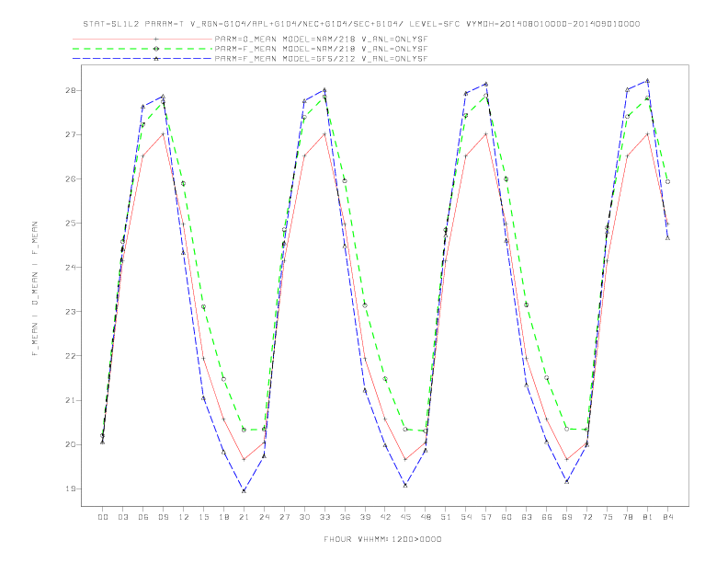
Task: Click x-axis forecast hour label 06
Action: 143,517
